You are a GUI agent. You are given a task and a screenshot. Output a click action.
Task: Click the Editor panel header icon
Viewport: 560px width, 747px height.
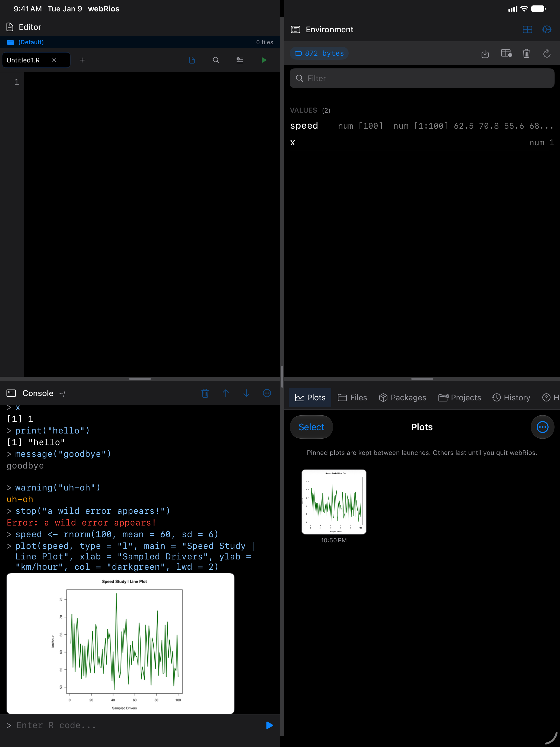point(10,27)
